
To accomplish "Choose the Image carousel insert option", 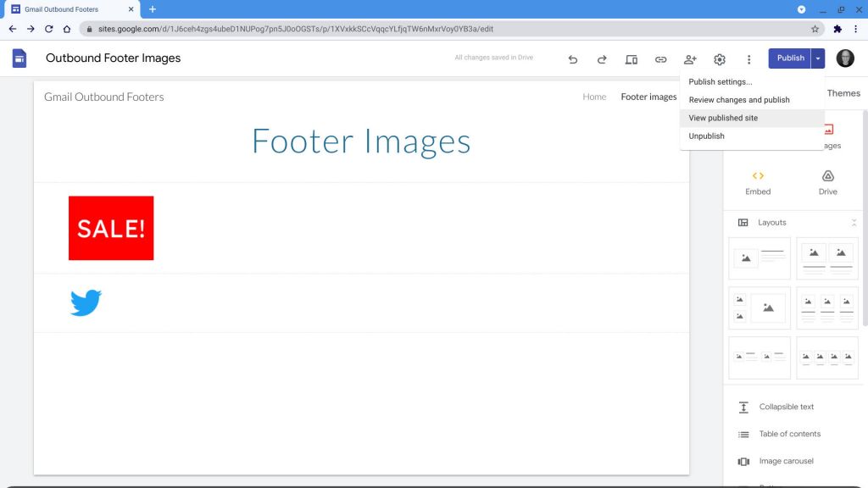I will (x=785, y=461).
